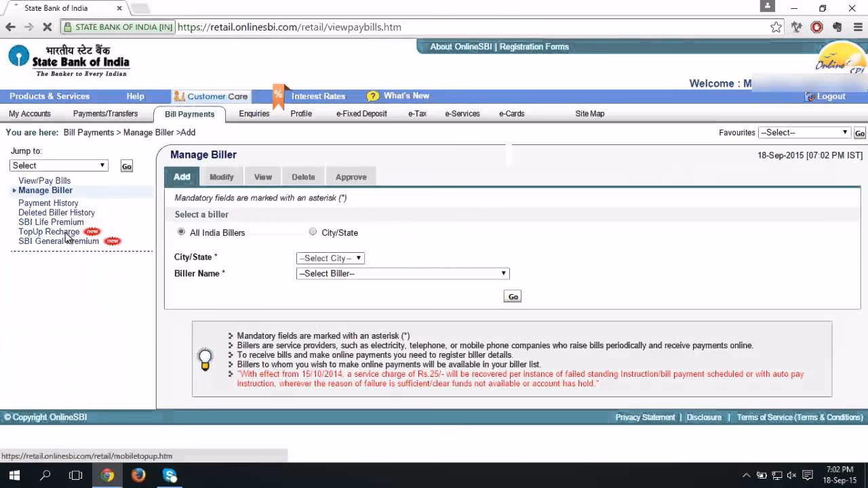Image resolution: width=868 pixels, height=488 pixels.
Task: Click the State Bank of India logo
Action: tap(68, 60)
